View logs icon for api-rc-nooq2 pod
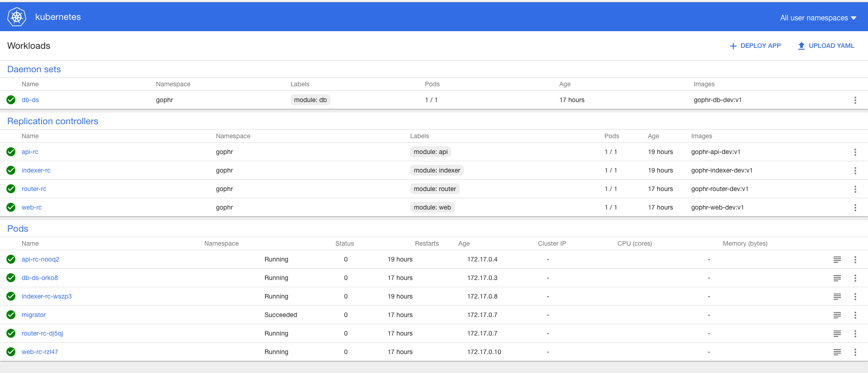The image size is (868, 373). tap(837, 260)
